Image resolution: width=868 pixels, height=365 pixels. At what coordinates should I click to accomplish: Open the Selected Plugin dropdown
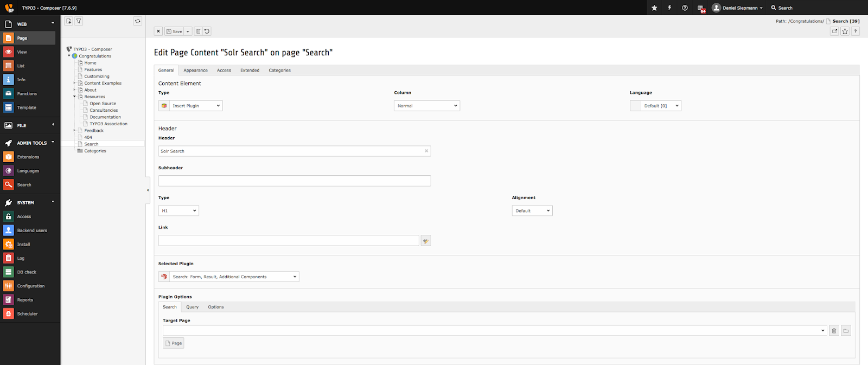[234, 277]
